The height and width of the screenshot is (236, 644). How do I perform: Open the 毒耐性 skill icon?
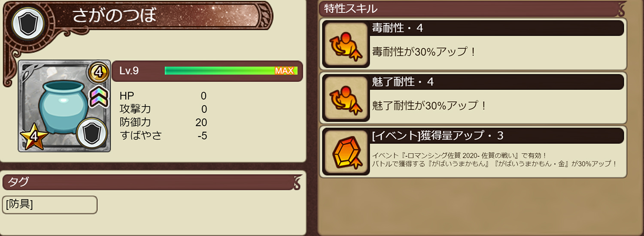(346, 44)
